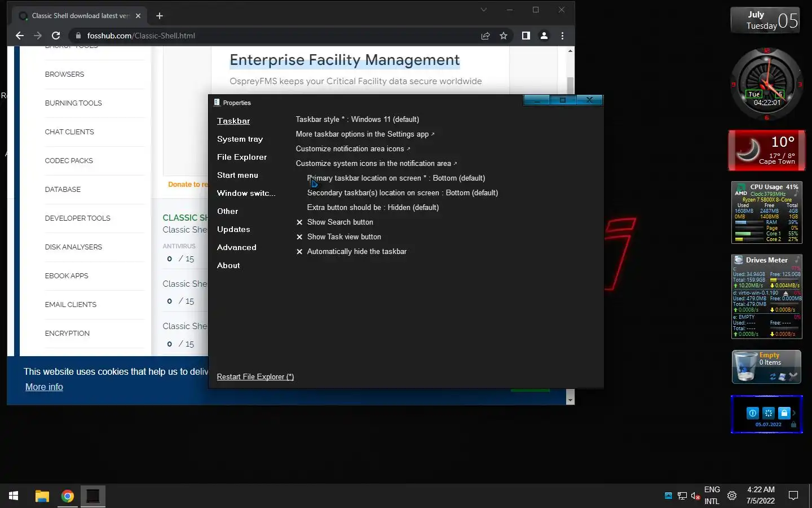Select the Window switcher section
This screenshot has width=812, height=508.
tap(246, 193)
